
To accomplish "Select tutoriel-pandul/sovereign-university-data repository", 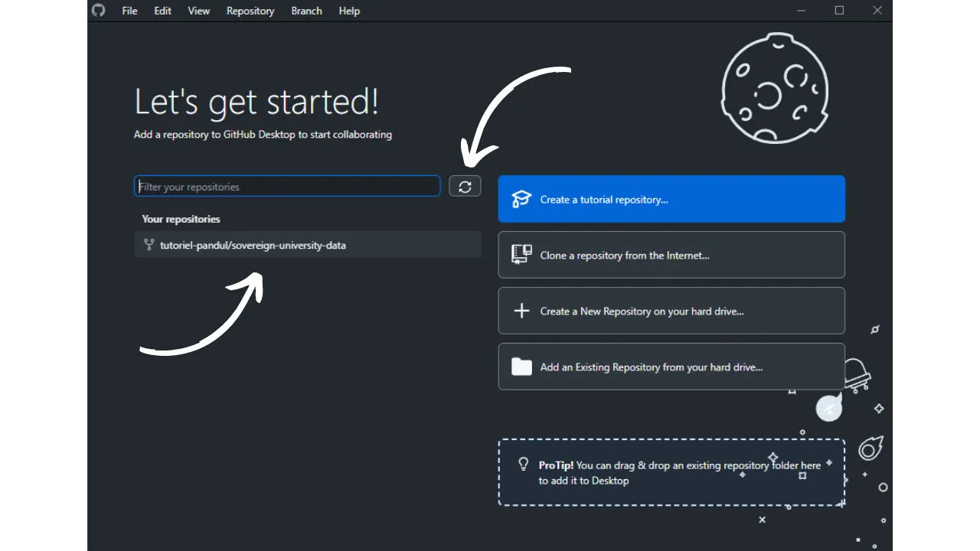I will (x=307, y=245).
